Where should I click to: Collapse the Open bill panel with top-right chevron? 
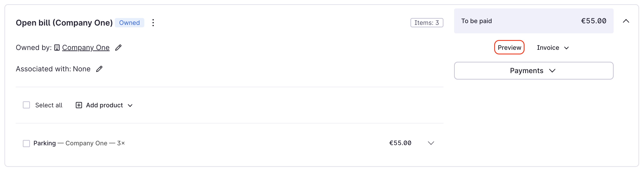[x=626, y=21]
